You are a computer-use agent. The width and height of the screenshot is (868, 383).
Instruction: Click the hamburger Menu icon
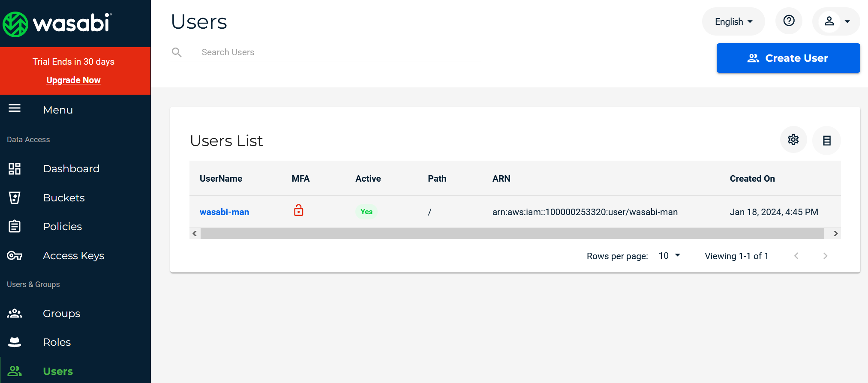(x=15, y=108)
